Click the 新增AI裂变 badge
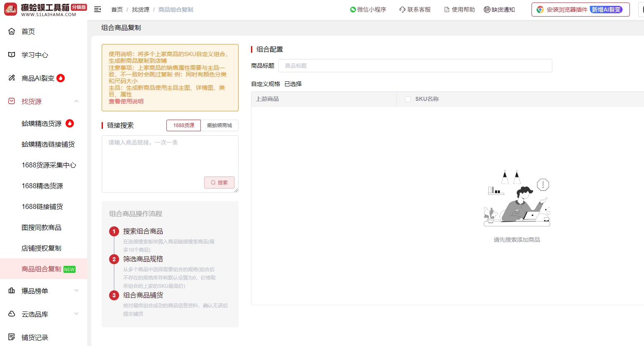The width and height of the screenshot is (644, 346). (606, 10)
